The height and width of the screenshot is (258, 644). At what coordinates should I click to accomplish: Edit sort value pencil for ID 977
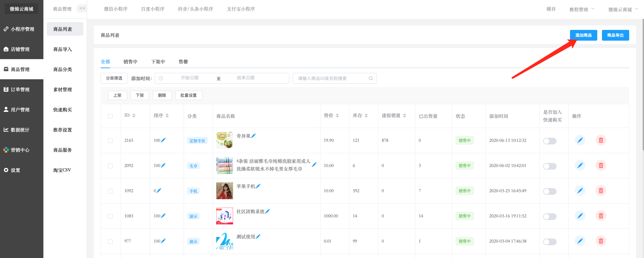[163, 241]
